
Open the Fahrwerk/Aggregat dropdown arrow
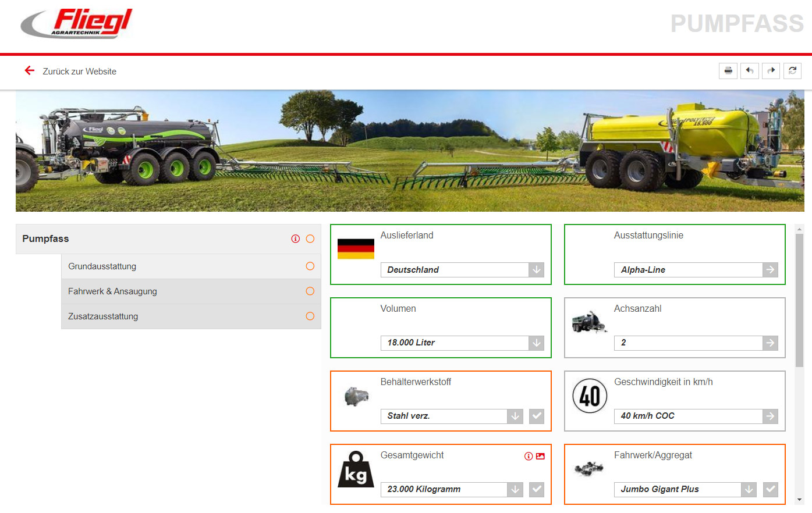click(x=749, y=490)
